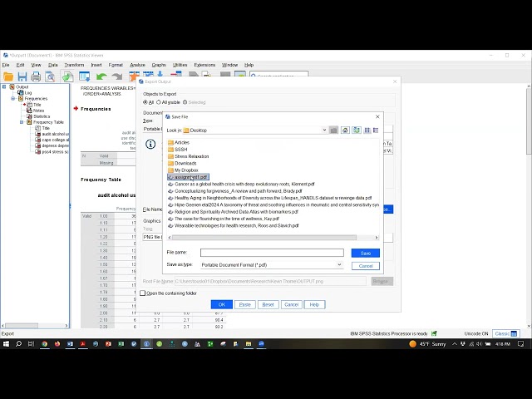Click Paste in Export Output dialog
The width and height of the screenshot is (532, 399).
245,305
